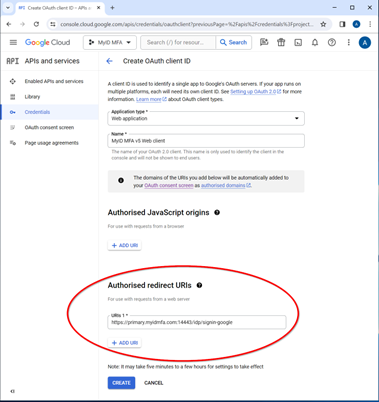379x402 pixels.
Task: Reload the page
Action: click(36, 24)
